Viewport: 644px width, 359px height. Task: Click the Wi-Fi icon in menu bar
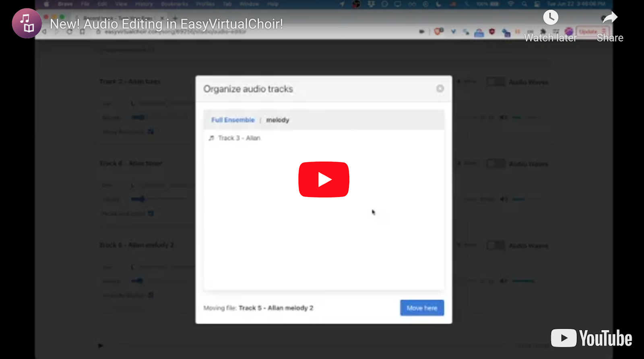pyautogui.click(x=511, y=4)
